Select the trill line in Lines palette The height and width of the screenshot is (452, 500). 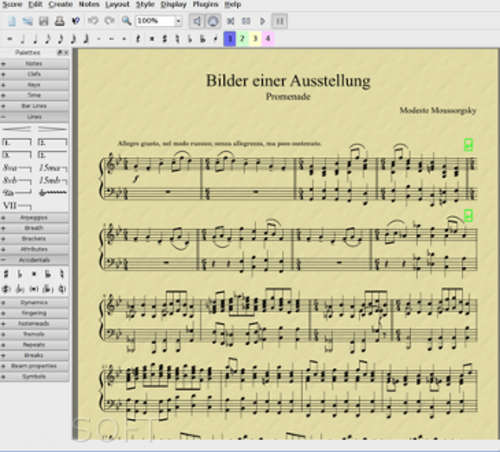[x=53, y=193]
